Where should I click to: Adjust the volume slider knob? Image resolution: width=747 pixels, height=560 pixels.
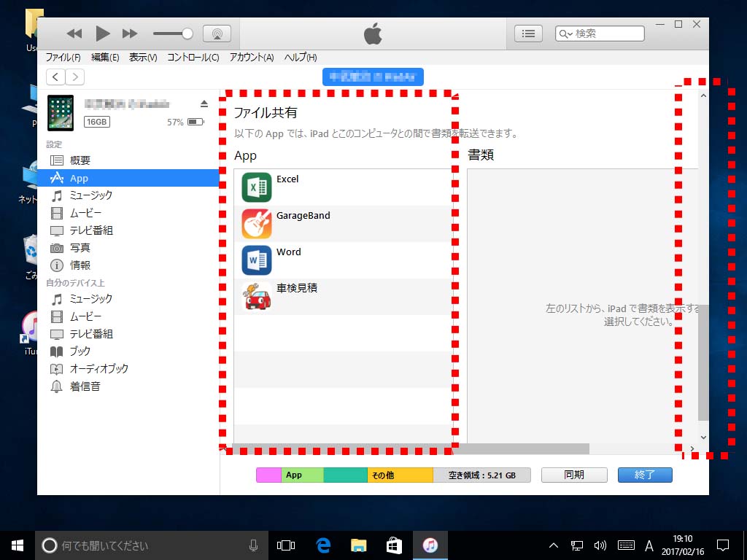[x=187, y=34]
